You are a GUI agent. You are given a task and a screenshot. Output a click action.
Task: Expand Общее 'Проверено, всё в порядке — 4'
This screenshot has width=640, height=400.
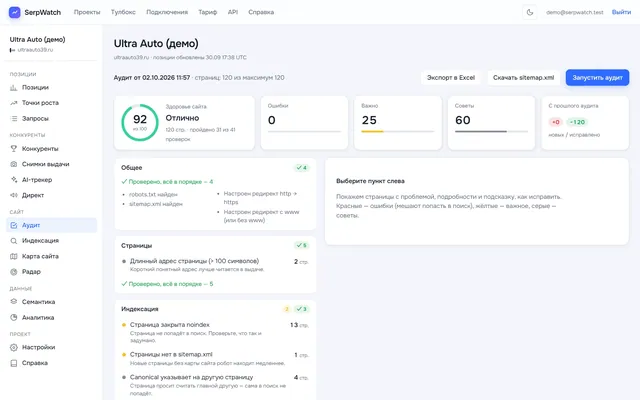pyautogui.click(x=167, y=182)
